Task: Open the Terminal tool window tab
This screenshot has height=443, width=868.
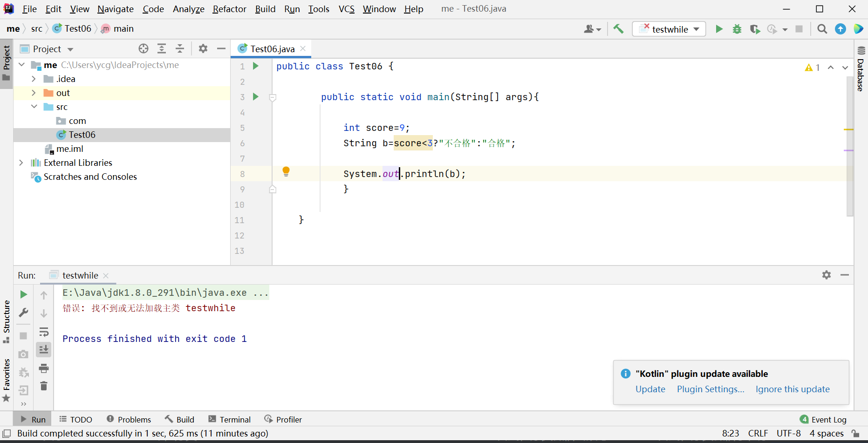Action: pyautogui.click(x=230, y=419)
